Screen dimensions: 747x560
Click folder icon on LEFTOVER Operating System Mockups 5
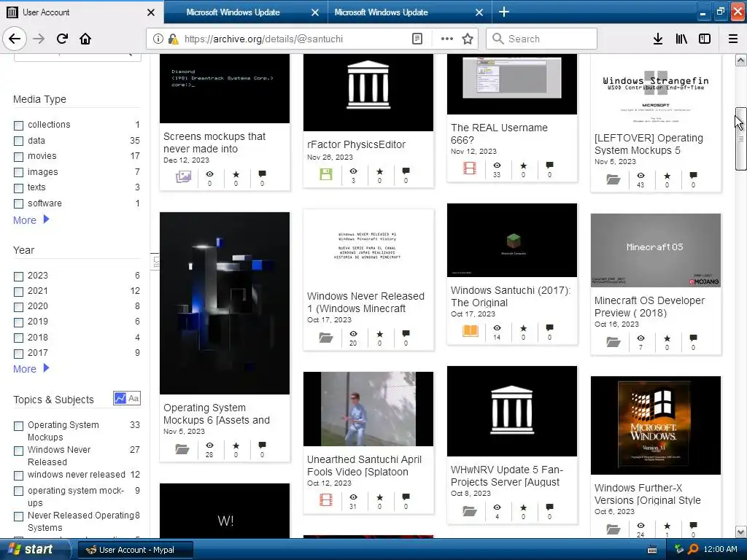point(613,179)
